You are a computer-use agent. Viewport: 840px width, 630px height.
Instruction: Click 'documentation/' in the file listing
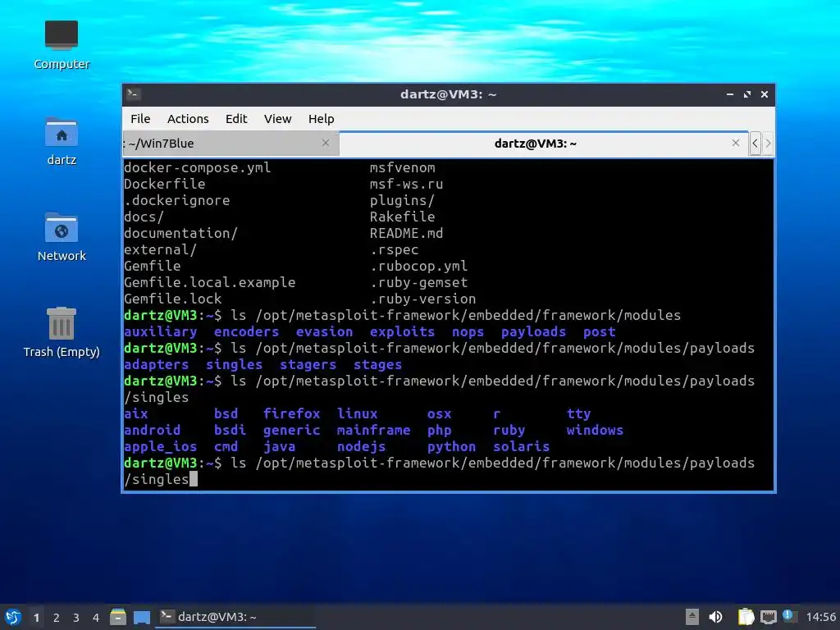(180, 233)
